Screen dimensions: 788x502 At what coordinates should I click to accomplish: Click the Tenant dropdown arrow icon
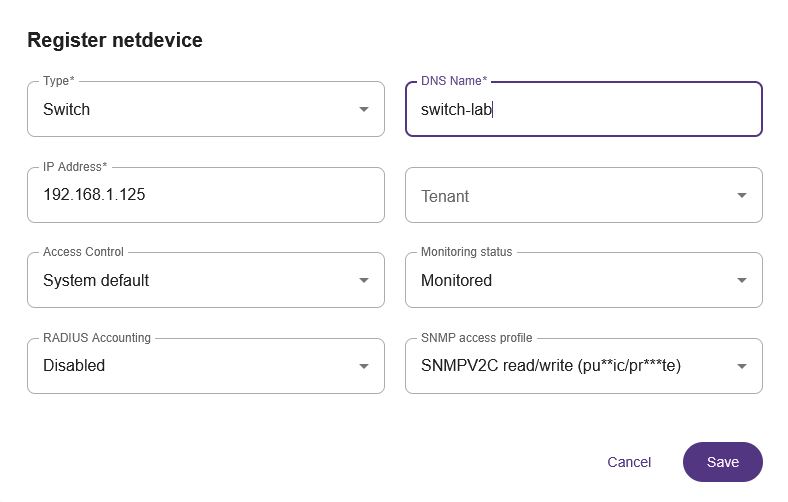point(742,196)
